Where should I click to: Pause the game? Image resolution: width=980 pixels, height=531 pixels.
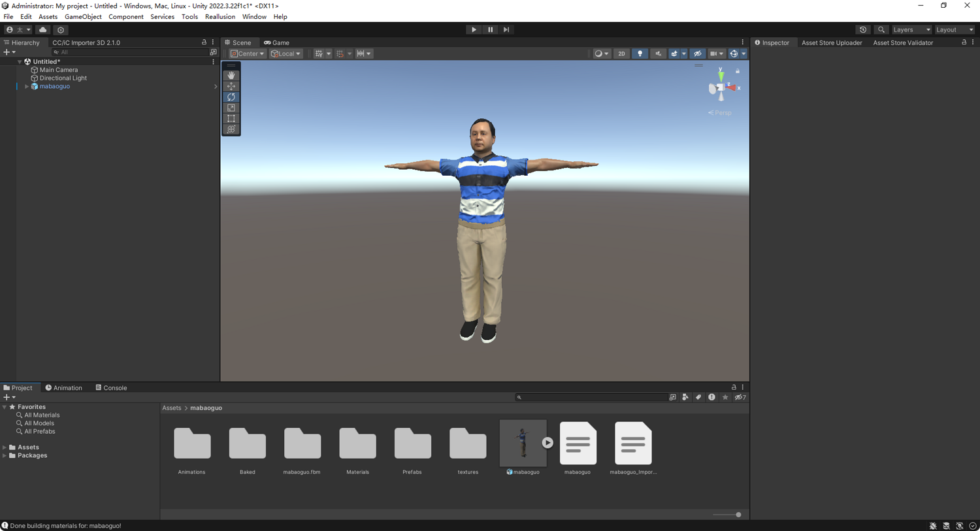tap(490, 29)
